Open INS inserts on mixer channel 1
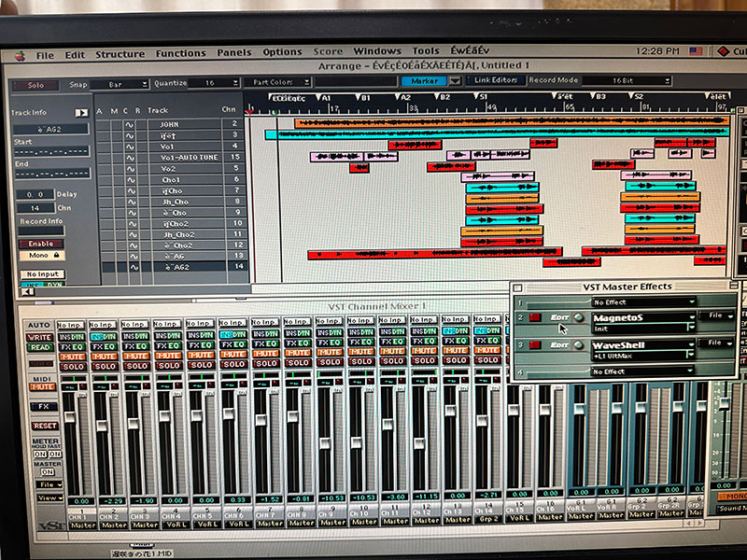The height and width of the screenshot is (560, 747). coord(65,337)
